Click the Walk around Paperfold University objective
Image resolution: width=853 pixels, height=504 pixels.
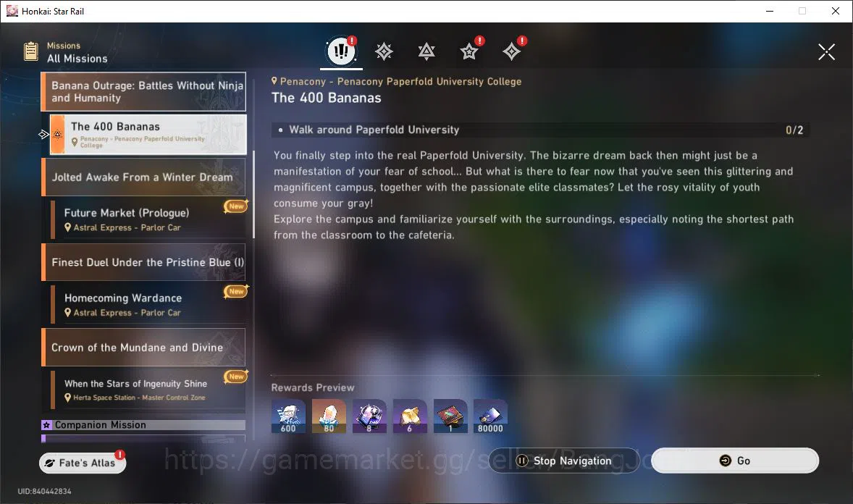point(541,130)
